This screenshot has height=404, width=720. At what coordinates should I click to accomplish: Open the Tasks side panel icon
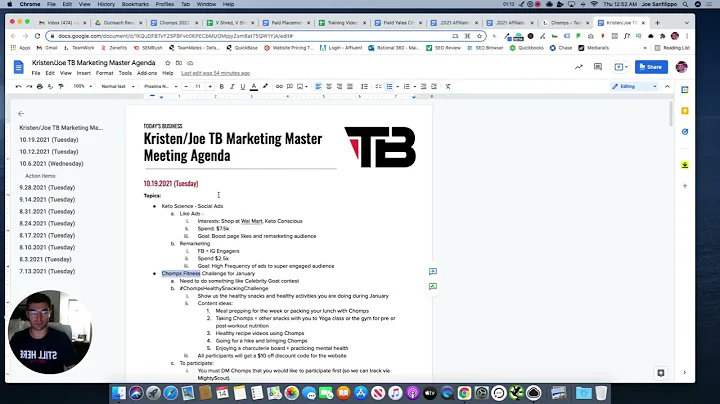point(685,132)
